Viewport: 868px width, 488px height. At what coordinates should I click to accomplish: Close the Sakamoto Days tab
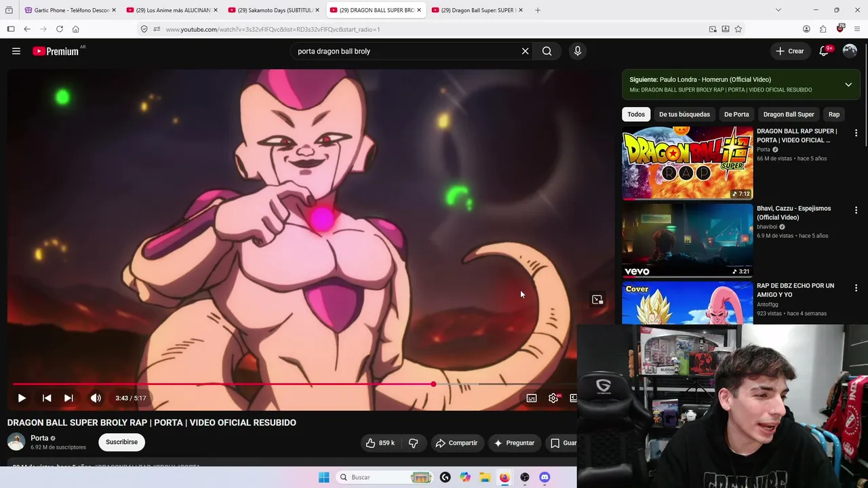click(317, 10)
